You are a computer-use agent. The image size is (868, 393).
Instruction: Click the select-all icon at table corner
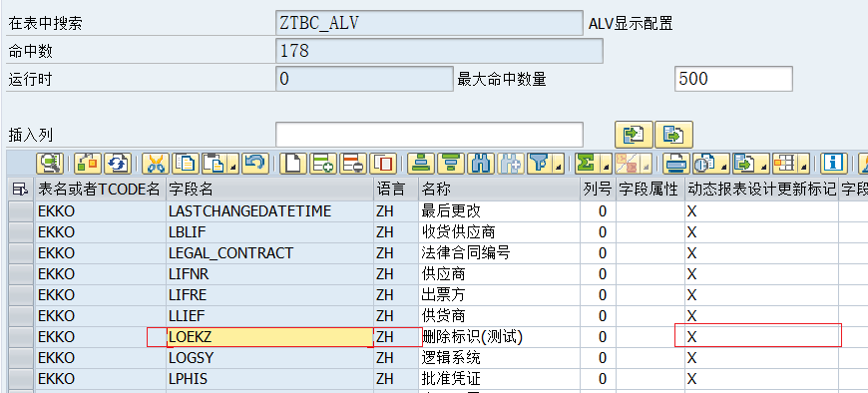[x=21, y=190]
